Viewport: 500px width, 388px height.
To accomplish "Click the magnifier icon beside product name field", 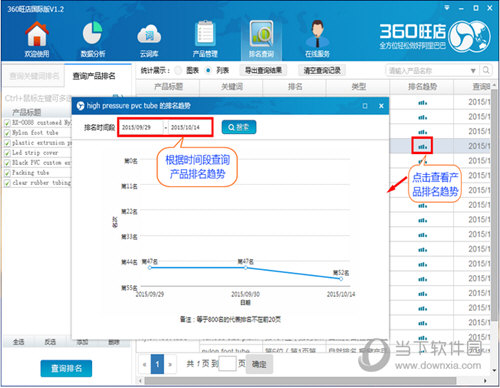I will point(486,70).
